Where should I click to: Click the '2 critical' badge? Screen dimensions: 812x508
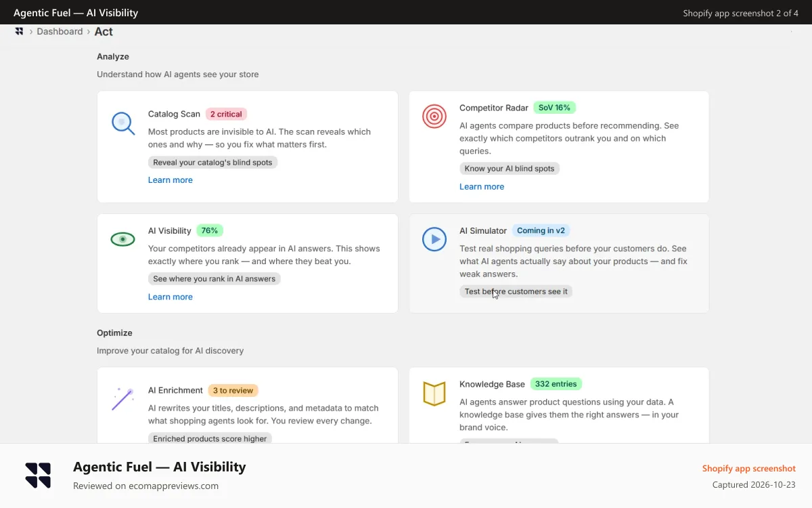pyautogui.click(x=226, y=114)
